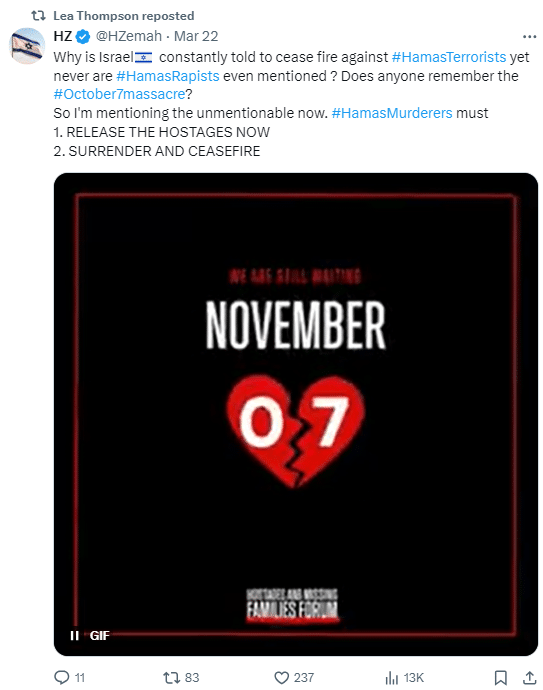This screenshot has height=690, width=543.
Task: Bookmark this post
Action: 500,677
